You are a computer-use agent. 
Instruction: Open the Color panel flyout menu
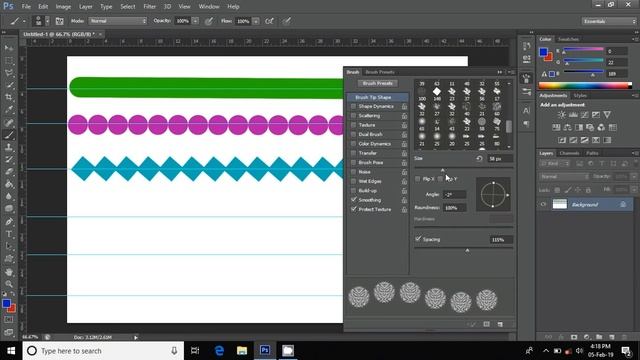(x=635, y=39)
